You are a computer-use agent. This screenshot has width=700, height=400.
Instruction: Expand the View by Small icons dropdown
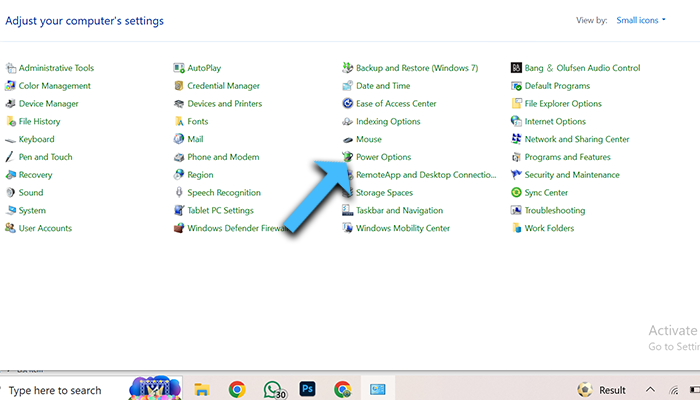tap(641, 20)
